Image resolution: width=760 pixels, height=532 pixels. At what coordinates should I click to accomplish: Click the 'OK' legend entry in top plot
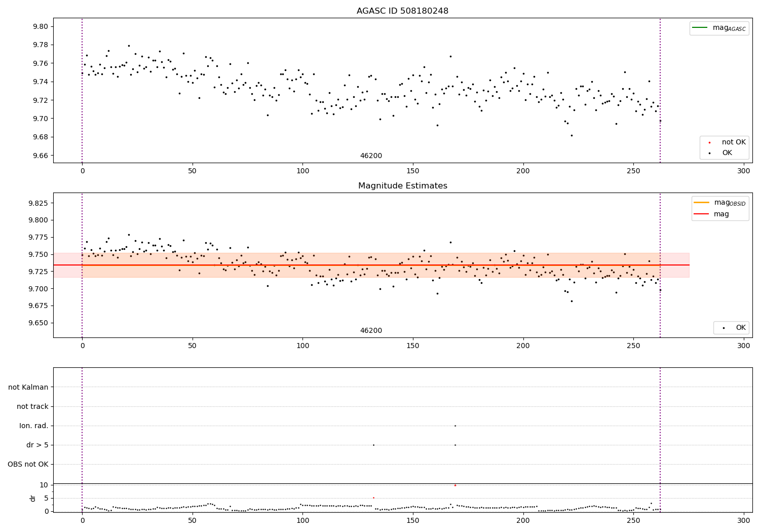coord(723,153)
